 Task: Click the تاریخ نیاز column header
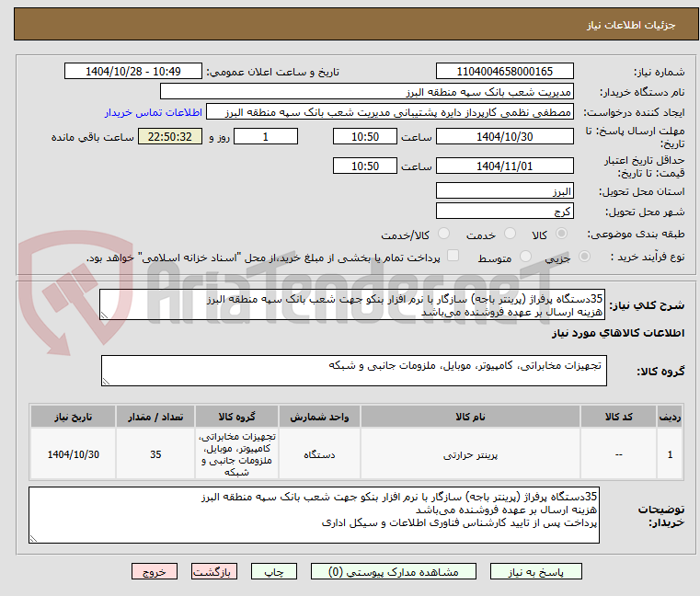[x=74, y=417]
